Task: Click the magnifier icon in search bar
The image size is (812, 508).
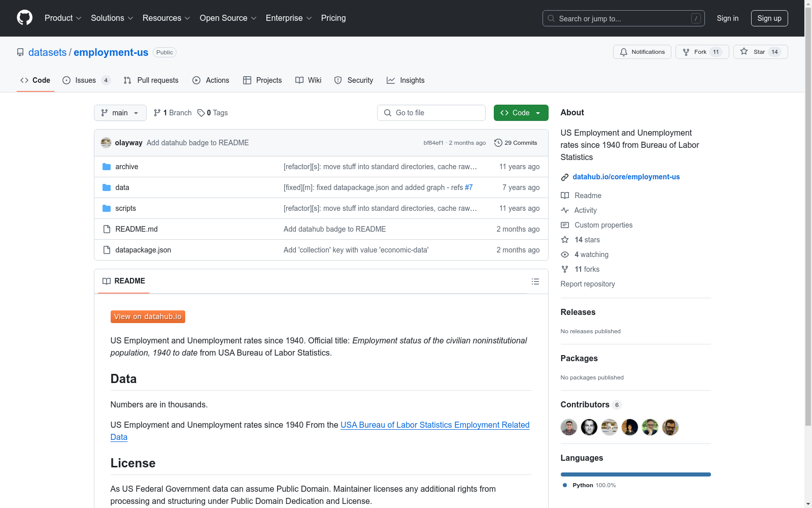Action: tap(551, 18)
